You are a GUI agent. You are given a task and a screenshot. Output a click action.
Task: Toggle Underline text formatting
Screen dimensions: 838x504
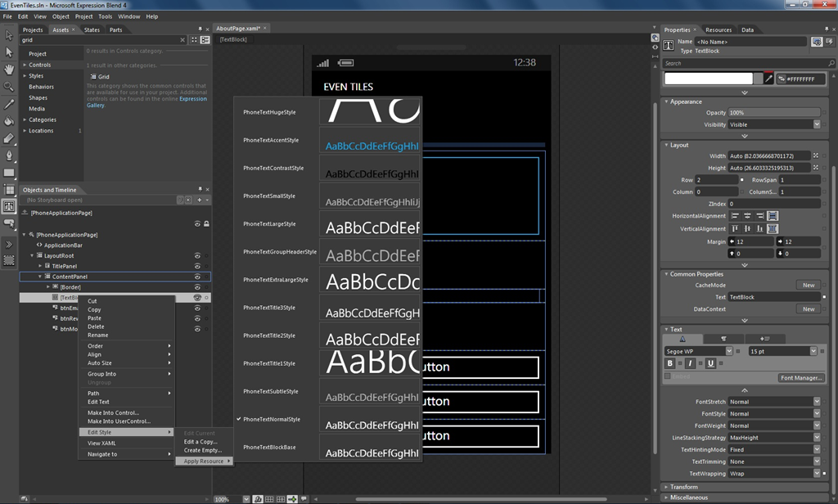click(x=710, y=363)
